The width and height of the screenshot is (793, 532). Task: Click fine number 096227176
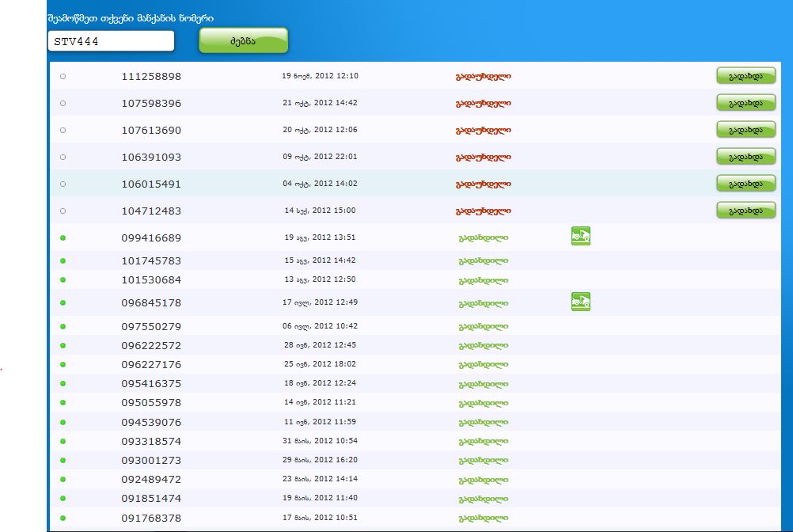151,365
